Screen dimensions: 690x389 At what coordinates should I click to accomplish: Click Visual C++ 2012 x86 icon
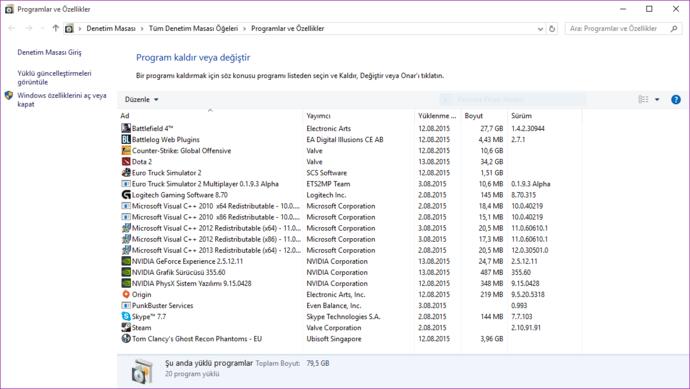point(126,239)
